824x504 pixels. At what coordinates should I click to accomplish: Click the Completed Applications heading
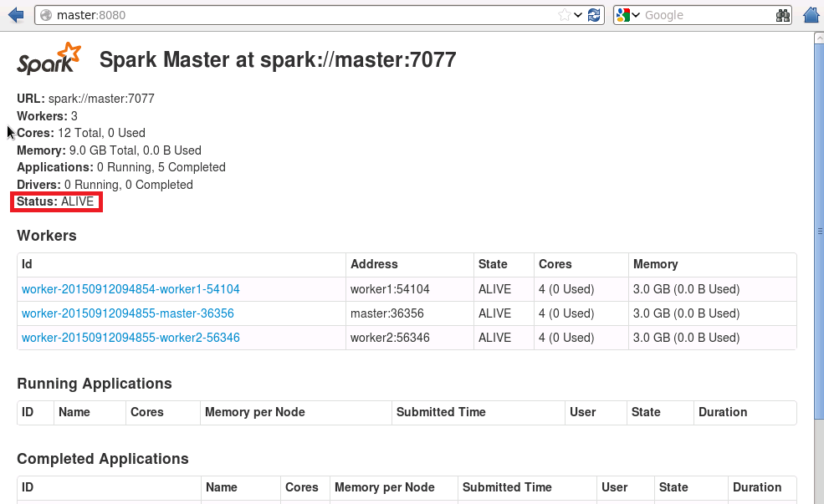103,459
